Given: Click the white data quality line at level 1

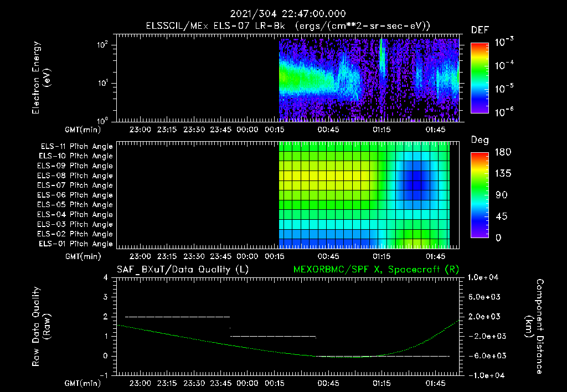Looking at the screenshot, I should 273,336.
